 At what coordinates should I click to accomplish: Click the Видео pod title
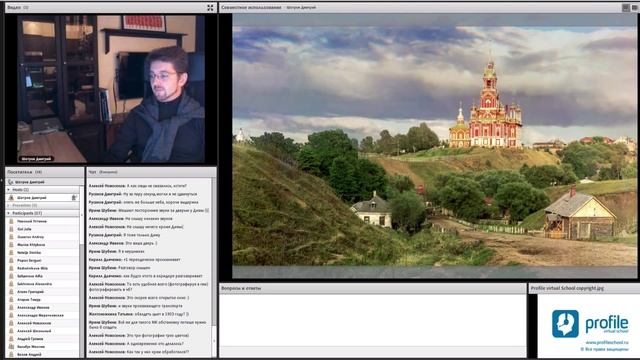(14, 7)
